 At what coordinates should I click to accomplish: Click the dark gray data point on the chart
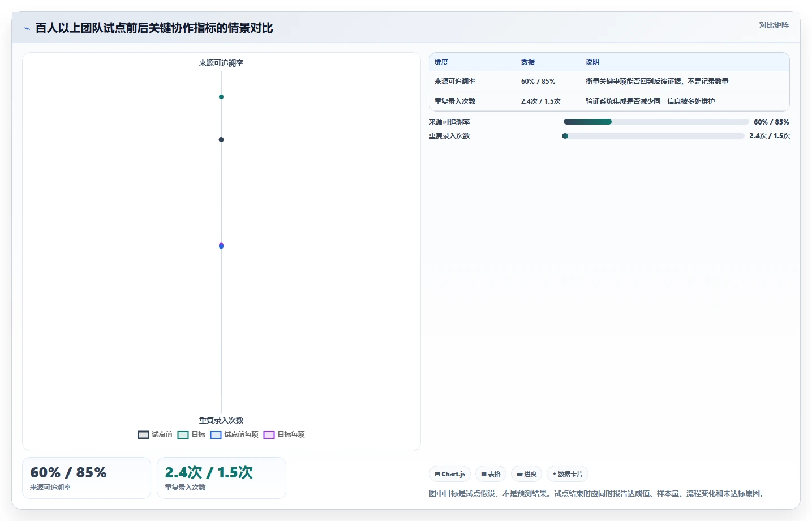(x=221, y=139)
